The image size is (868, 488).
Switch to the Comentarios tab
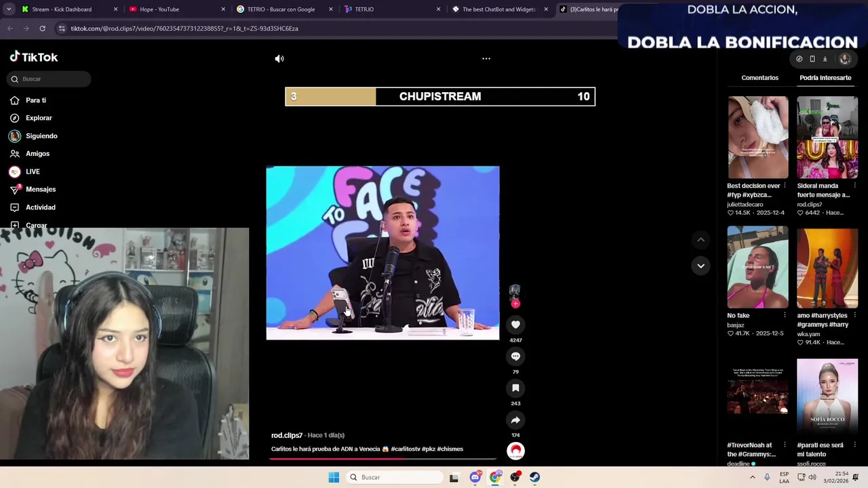point(759,78)
